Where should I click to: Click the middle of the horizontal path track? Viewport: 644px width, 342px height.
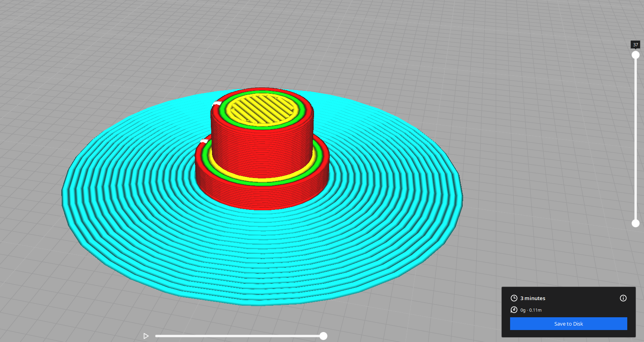240,336
